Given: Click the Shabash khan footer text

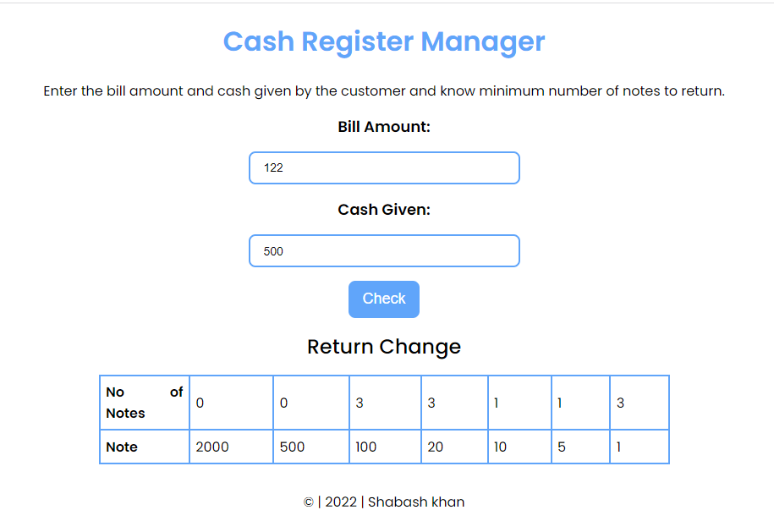Looking at the screenshot, I should pyautogui.click(x=415, y=502).
